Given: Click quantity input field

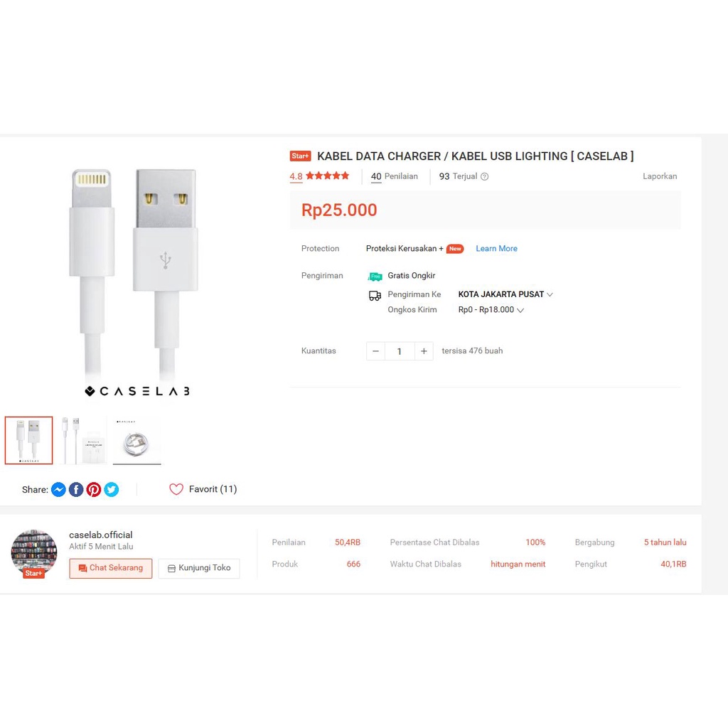Looking at the screenshot, I should pyautogui.click(x=400, y=351).
